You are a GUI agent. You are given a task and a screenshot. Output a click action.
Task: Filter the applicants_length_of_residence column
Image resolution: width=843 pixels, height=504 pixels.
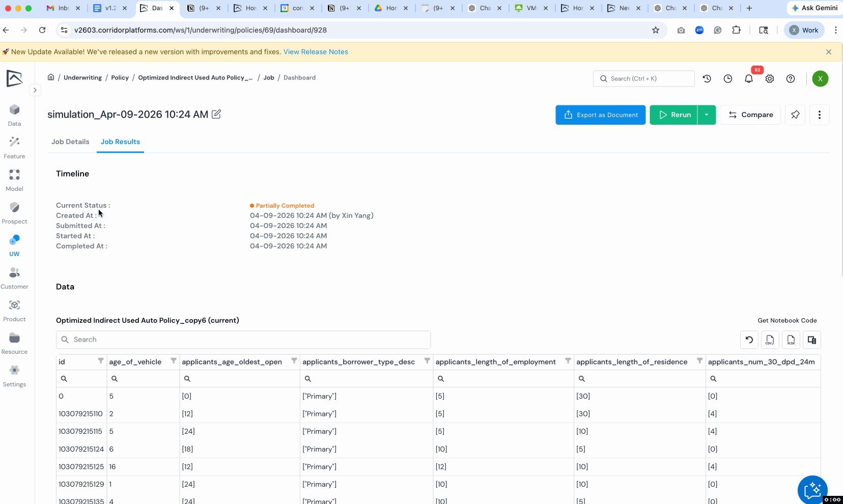tap(700, 361)
